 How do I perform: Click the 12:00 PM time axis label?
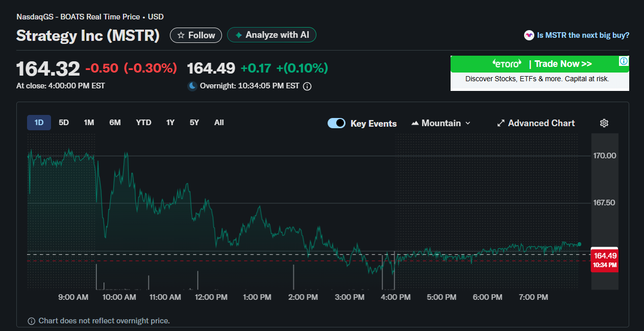(211, 297)
